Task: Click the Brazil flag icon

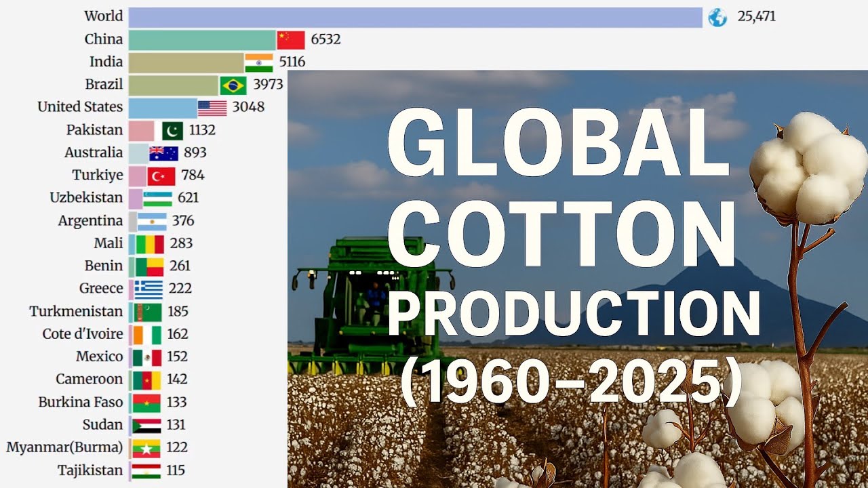Action: pos(233,85)
